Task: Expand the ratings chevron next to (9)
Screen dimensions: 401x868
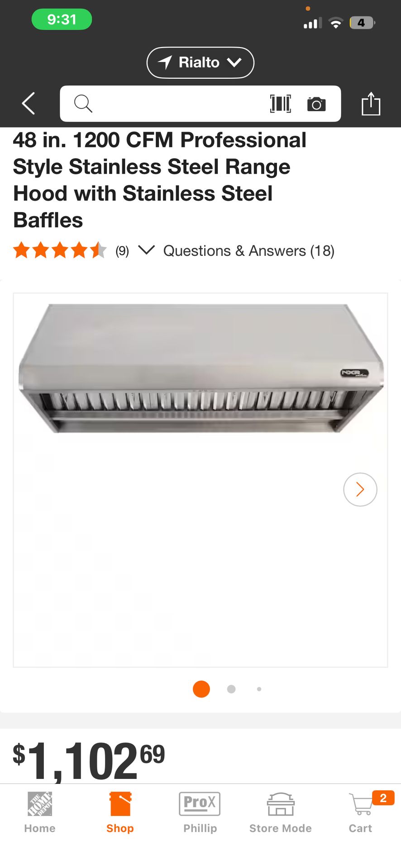Action: tap(146, 250)
